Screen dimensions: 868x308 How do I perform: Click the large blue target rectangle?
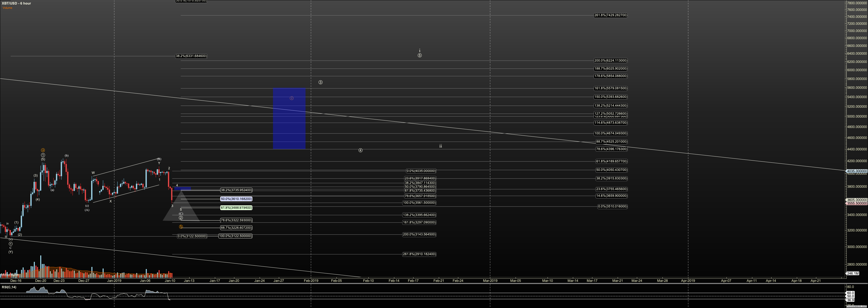click(x=289, y=118)
